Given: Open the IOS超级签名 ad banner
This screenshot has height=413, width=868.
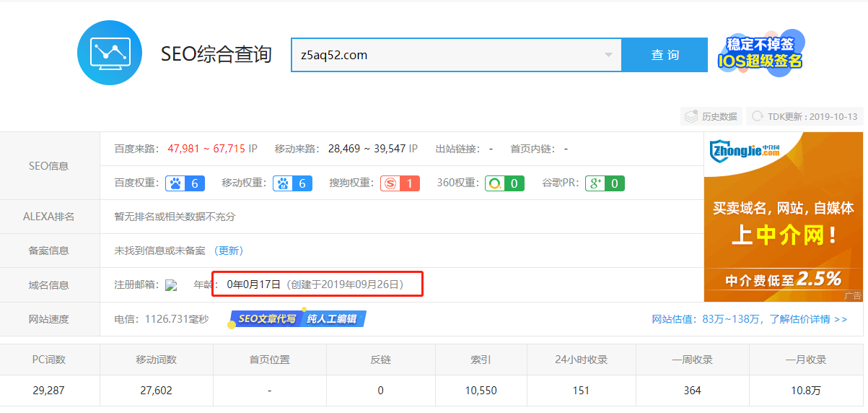Looking at the screenshot, I should point(760,52).
